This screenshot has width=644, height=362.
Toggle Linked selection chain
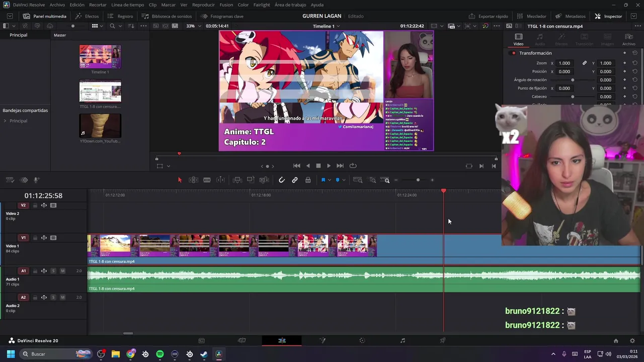click(x=295, y=180)
